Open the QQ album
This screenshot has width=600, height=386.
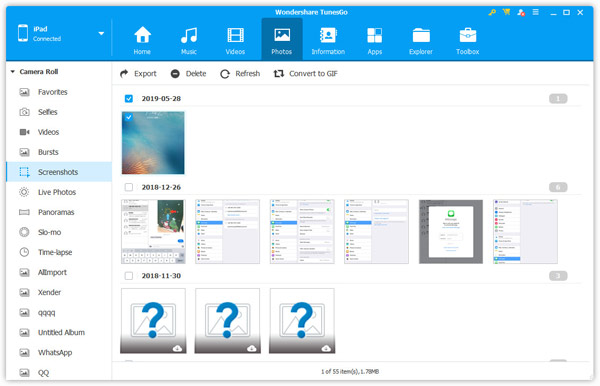(59, 373)
